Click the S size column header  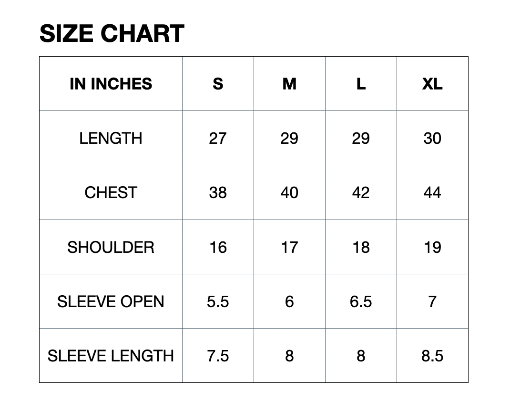point(218,84)
